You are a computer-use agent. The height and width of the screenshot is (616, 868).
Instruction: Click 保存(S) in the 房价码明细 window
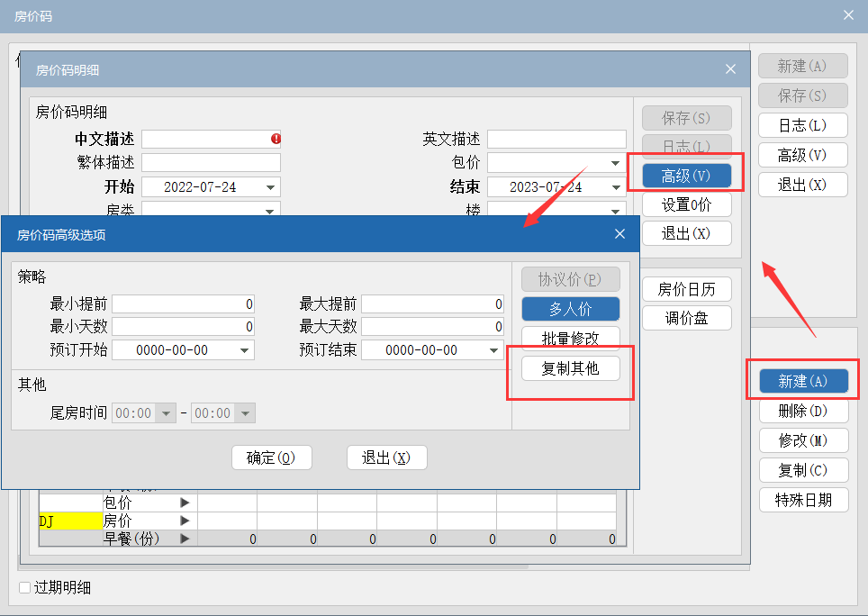click(x=686, y=118)
